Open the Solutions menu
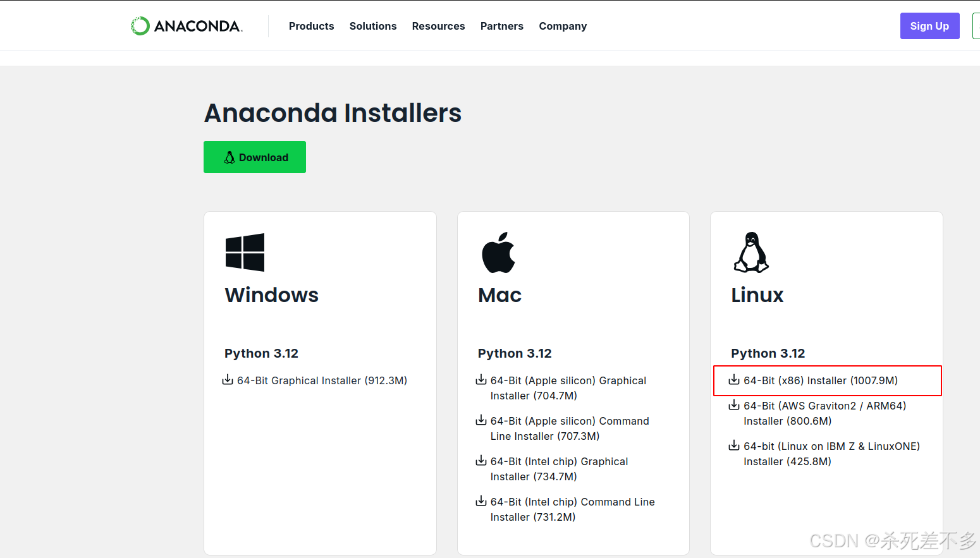The width and height of the screenshot is (980, 558). (x=373, y=26)
